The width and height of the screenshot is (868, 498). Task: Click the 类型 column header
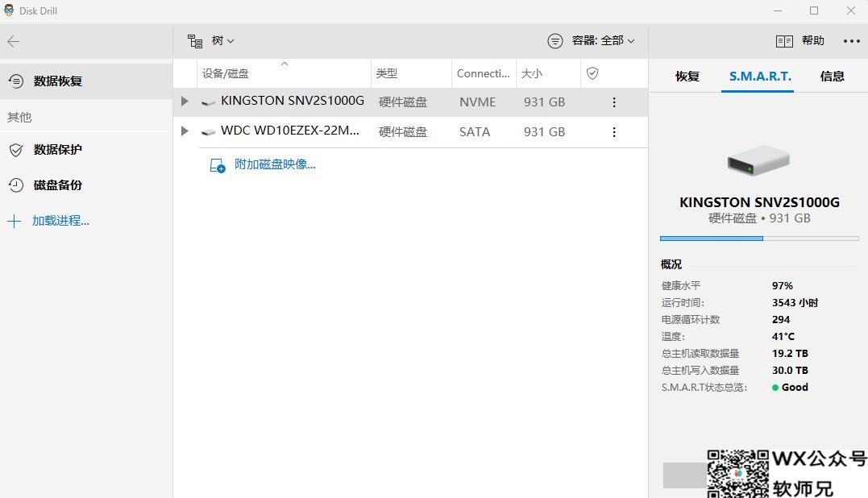pos(386,73)
